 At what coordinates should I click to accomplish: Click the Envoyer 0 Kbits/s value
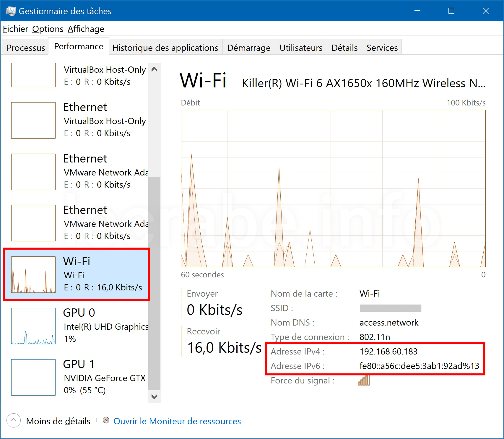(214, 310)
